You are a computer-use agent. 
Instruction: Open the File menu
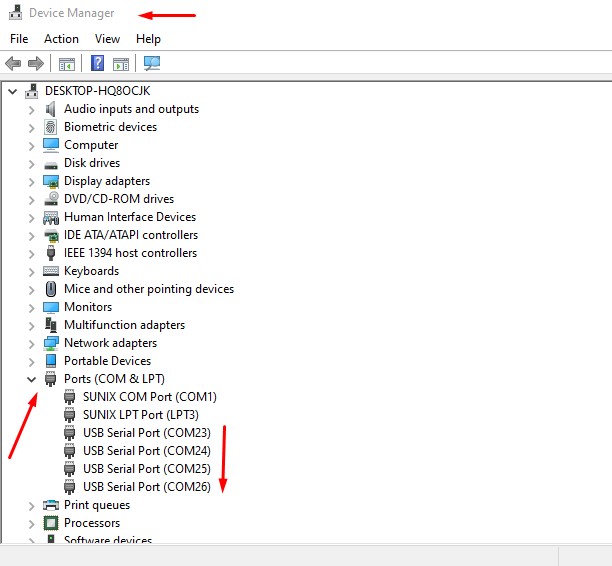(19, 39)
